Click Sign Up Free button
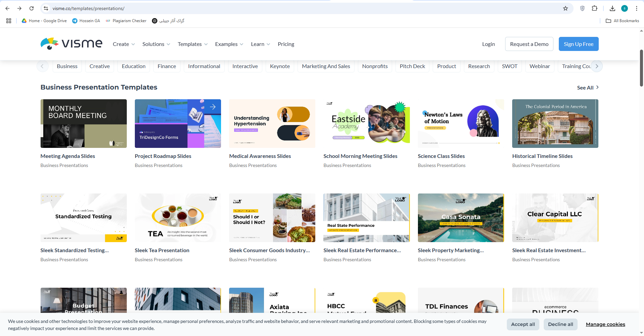This screenshot has width=644, height=336. tap(579, 44)
